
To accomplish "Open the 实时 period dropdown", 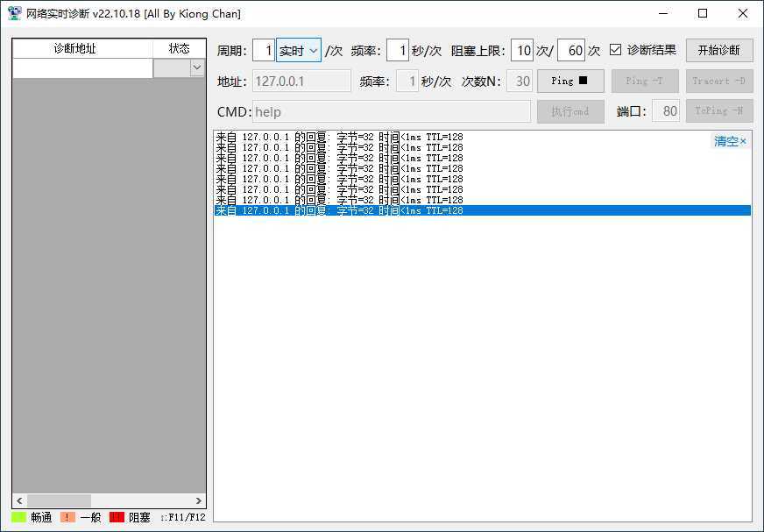I will coord(299,51).
